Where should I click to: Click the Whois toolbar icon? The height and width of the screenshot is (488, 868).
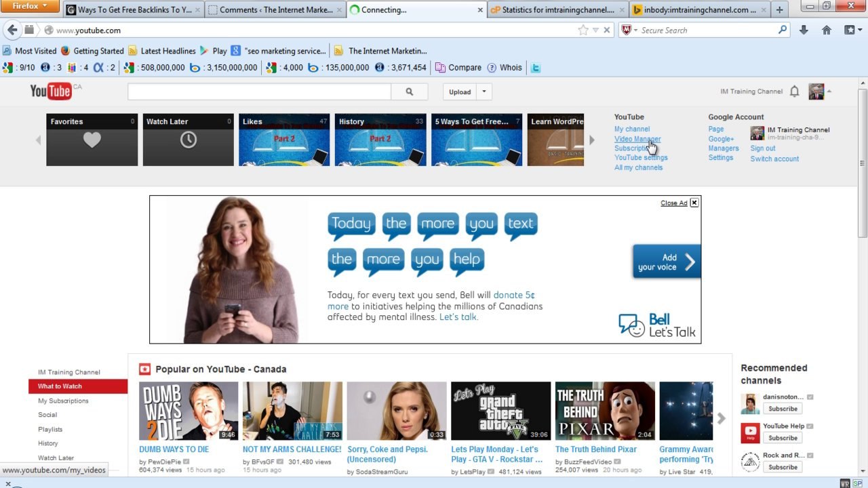click(505, 68)
